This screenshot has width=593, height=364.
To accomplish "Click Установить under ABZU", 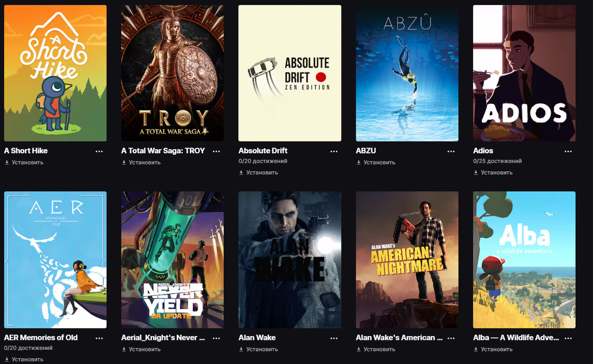I will click(376, 163).
